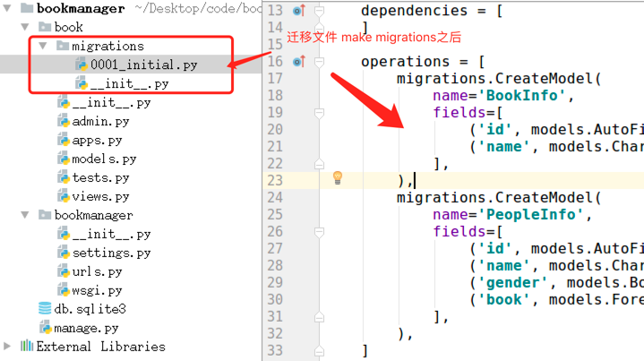Collapse the book folder arrow
The width and height of the screenshot is (644, 361).
point(25,27)
